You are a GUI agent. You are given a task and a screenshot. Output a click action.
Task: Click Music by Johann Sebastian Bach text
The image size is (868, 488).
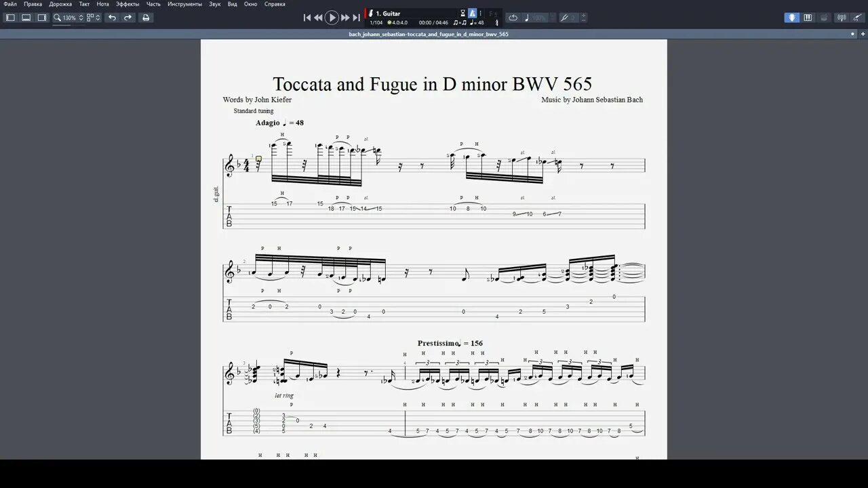point(592,100)
